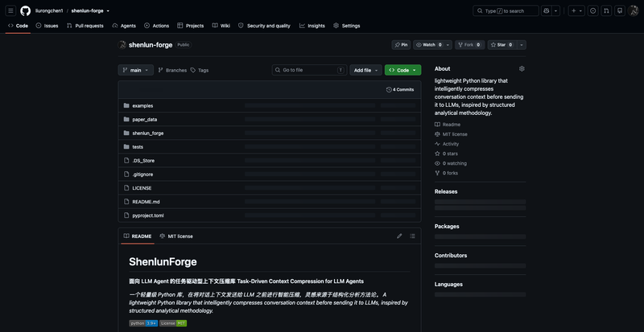Open the notifications inbox icon

point(620,11)
